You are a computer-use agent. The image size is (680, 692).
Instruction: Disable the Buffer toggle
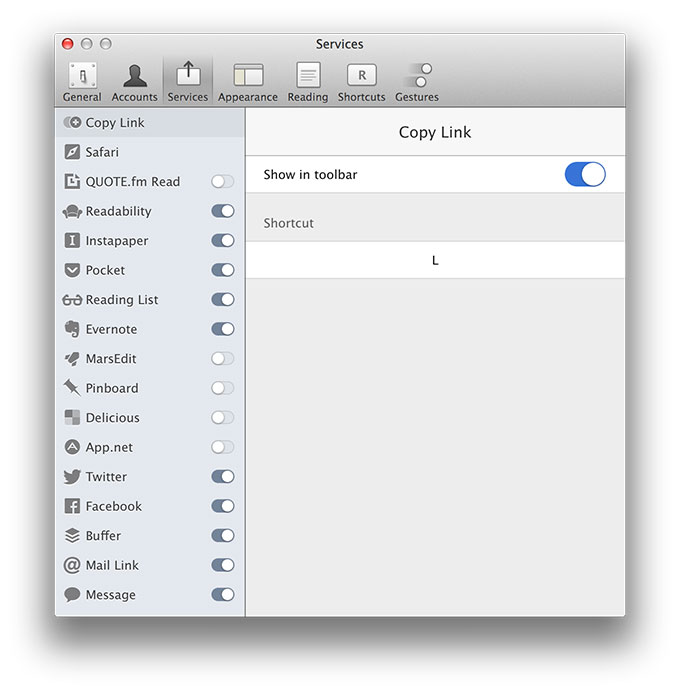222,536
